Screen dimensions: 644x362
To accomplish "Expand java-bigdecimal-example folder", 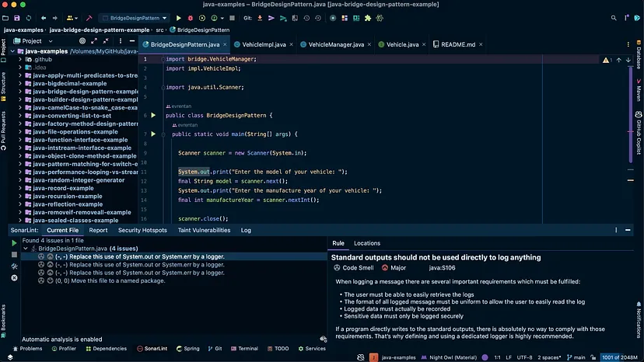I will [19, 83].
